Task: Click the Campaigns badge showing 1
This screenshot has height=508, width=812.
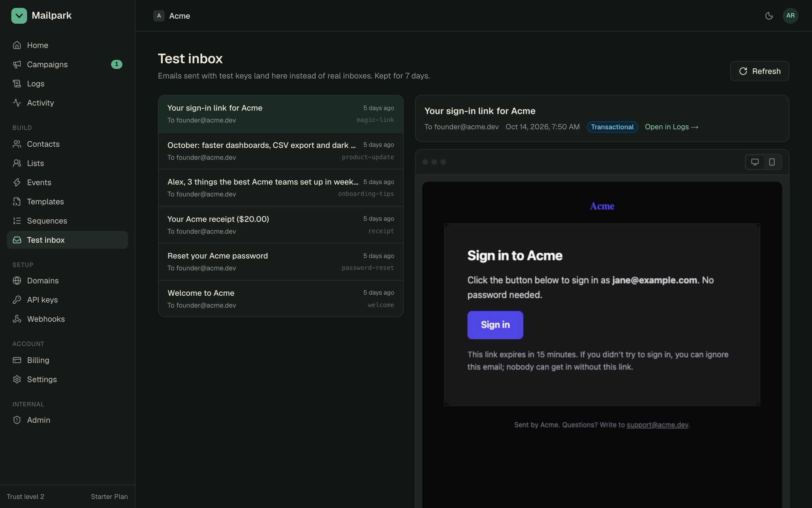Action: click(116, 64)
